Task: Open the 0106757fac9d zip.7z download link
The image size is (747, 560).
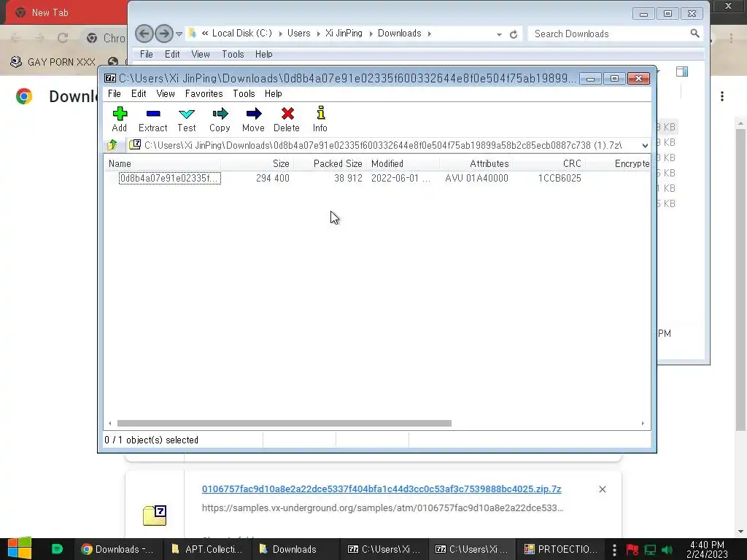Action: tap(382, 489)
